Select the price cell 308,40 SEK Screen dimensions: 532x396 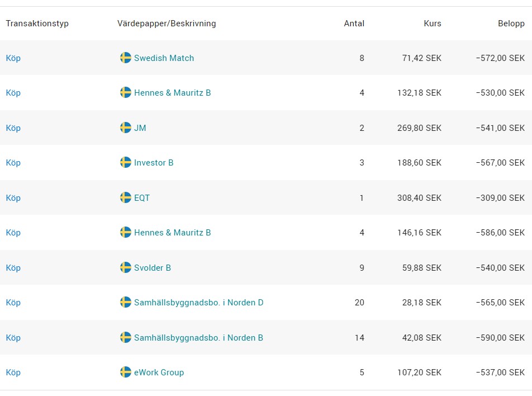(x=419, y=198)
